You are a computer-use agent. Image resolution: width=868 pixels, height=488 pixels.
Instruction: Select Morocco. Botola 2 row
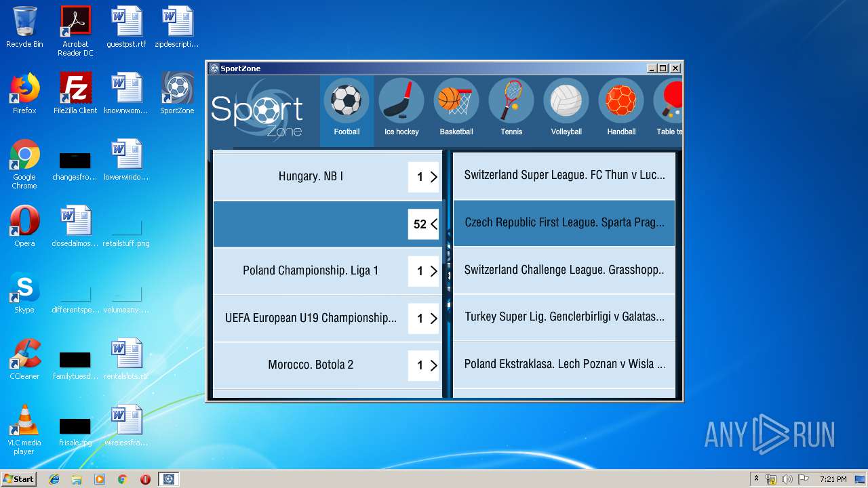(328, 365)
